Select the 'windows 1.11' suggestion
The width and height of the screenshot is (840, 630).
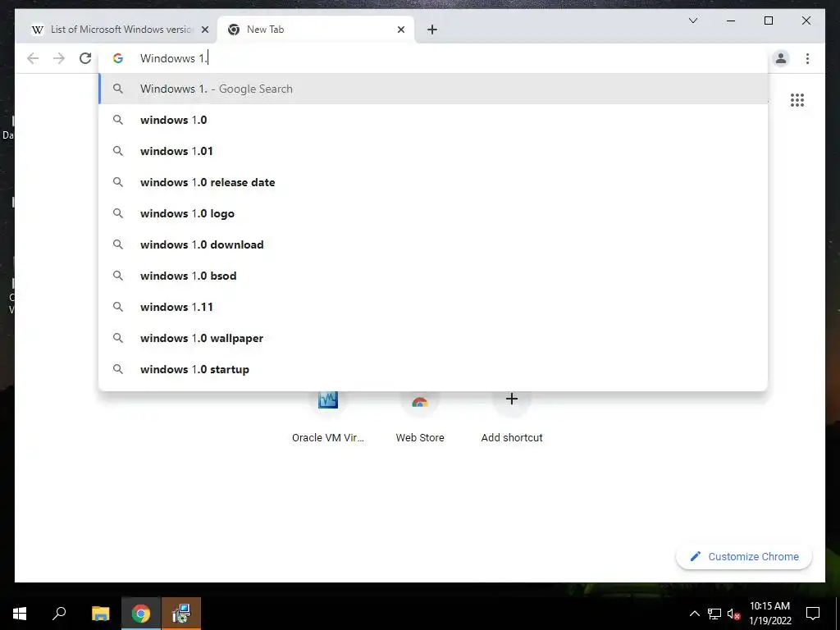[433, 307]
